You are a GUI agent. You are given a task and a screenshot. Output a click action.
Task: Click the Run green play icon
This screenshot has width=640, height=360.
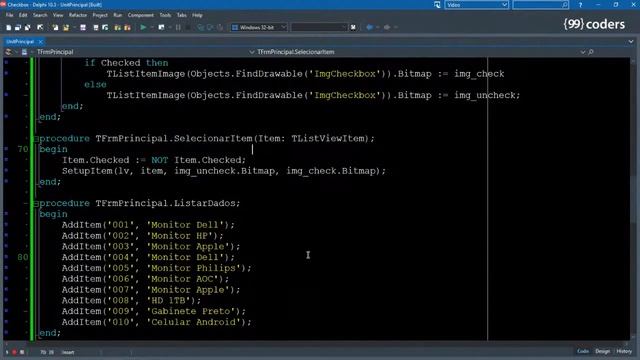click(x=143, y=27)
